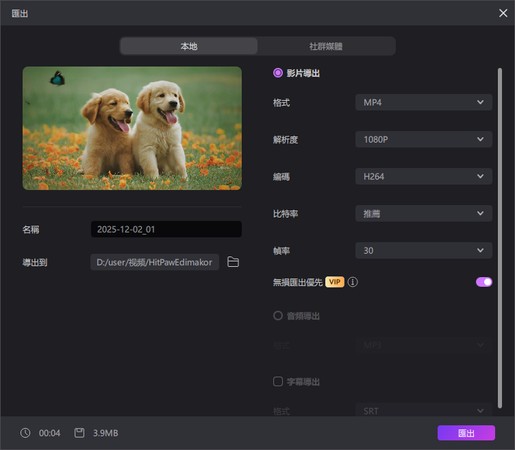515x450 pixels.
Task: Switch to the 社群媒體 tab
Action: [x=326, y=46]
